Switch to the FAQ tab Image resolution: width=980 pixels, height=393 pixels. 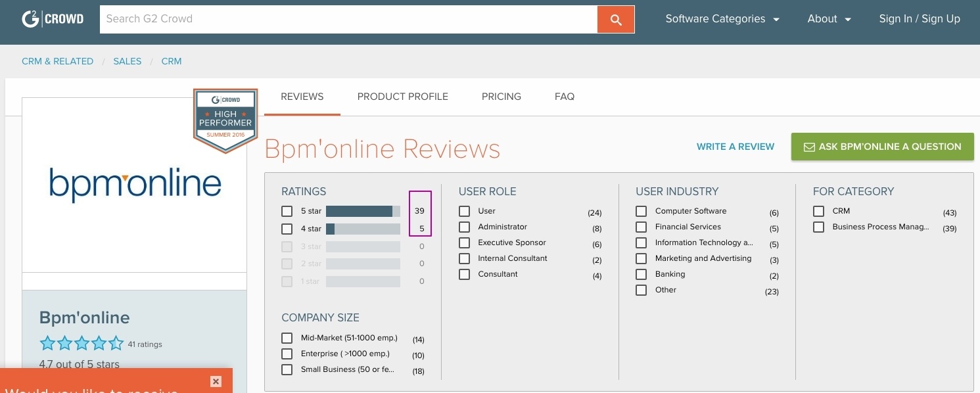point(565,97)
